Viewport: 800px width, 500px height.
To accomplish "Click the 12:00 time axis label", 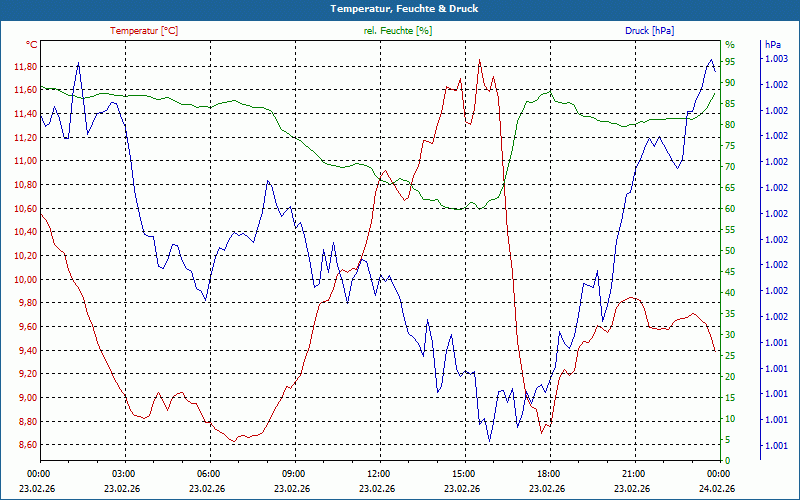I will coord(379,473).
